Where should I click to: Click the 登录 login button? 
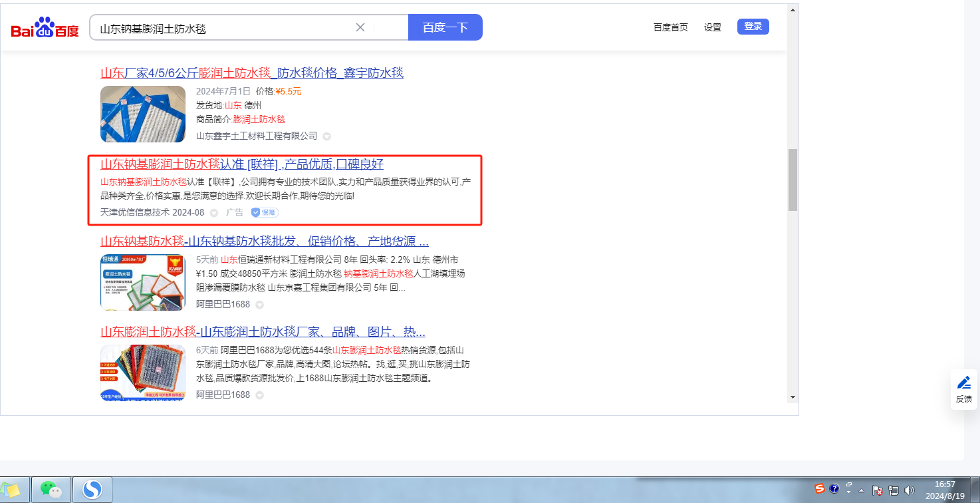click(753, 27)
